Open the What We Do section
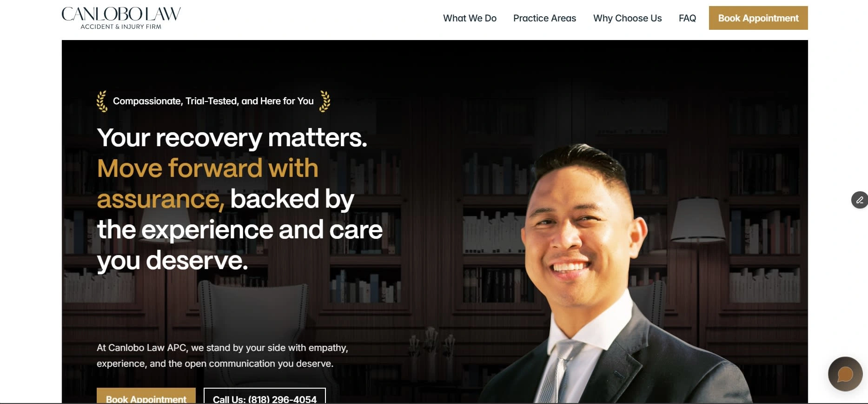Image resolution: width=868 pixels, height=404 pixels. click(470, 18)
